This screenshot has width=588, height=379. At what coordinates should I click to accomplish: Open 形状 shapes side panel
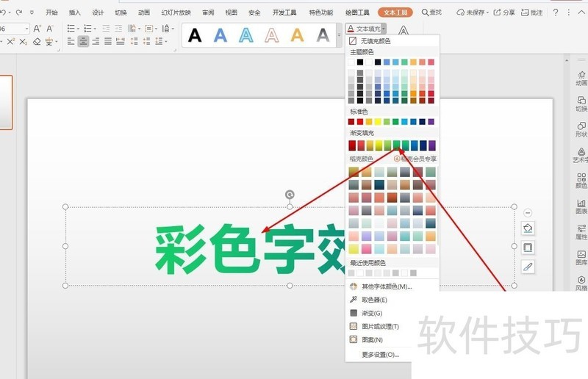coord(581,130)
